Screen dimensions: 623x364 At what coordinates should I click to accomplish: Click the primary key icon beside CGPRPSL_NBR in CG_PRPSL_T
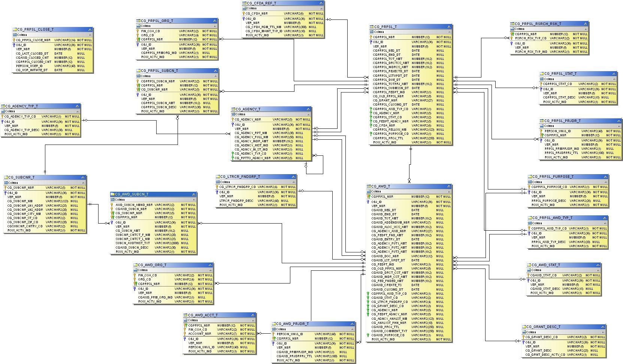coord(371,37)
